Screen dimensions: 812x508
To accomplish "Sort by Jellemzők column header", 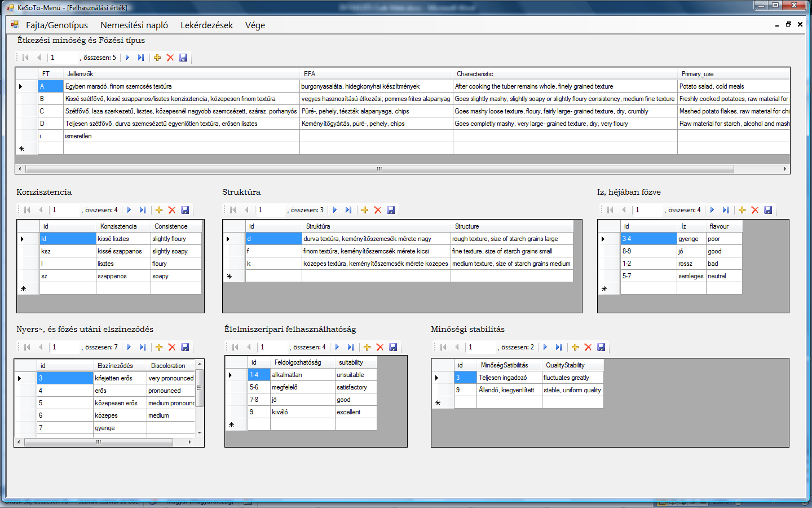I will [x=182, y=74].
